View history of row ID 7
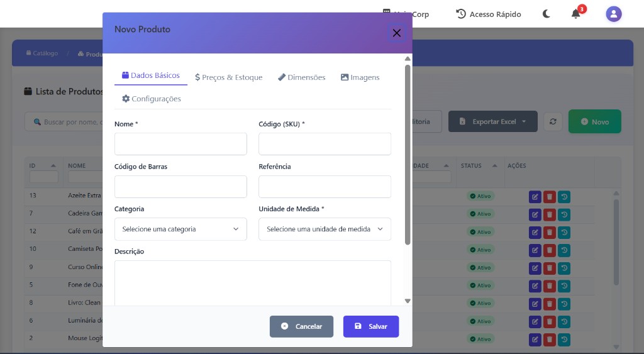This screenshot has height=354, width=644. point(564,214)
